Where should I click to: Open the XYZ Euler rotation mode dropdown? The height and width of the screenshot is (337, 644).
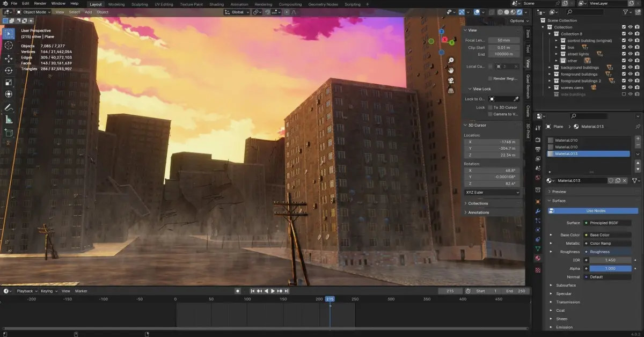(x=492, y=192)
